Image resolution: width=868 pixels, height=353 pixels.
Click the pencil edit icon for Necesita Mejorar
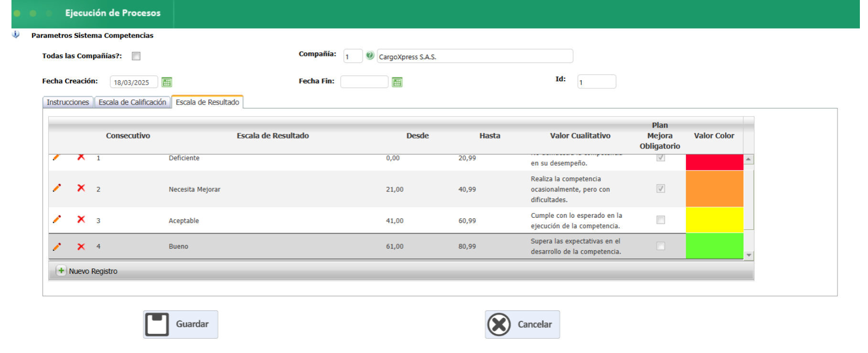pos(57,188)
